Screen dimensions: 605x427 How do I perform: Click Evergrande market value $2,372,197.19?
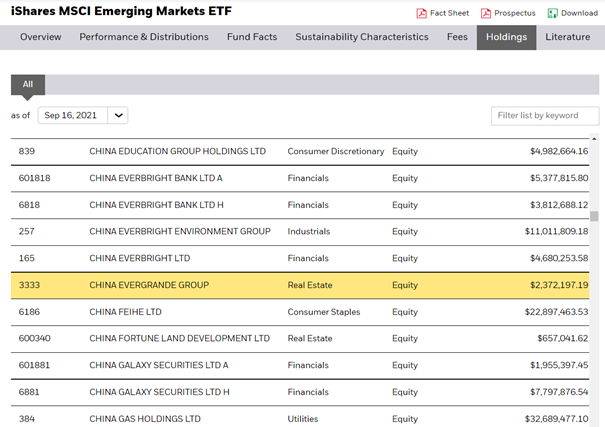pyautogui.click(x=559, y=285)
